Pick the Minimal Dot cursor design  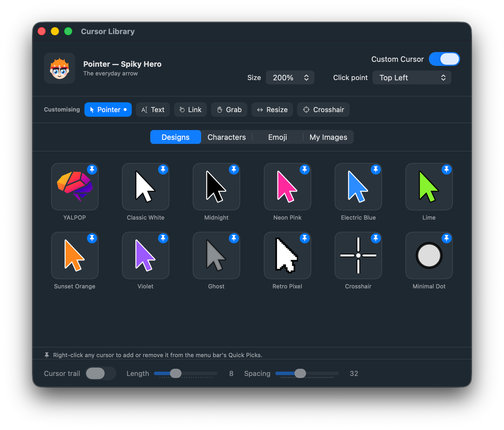point(429,255)
